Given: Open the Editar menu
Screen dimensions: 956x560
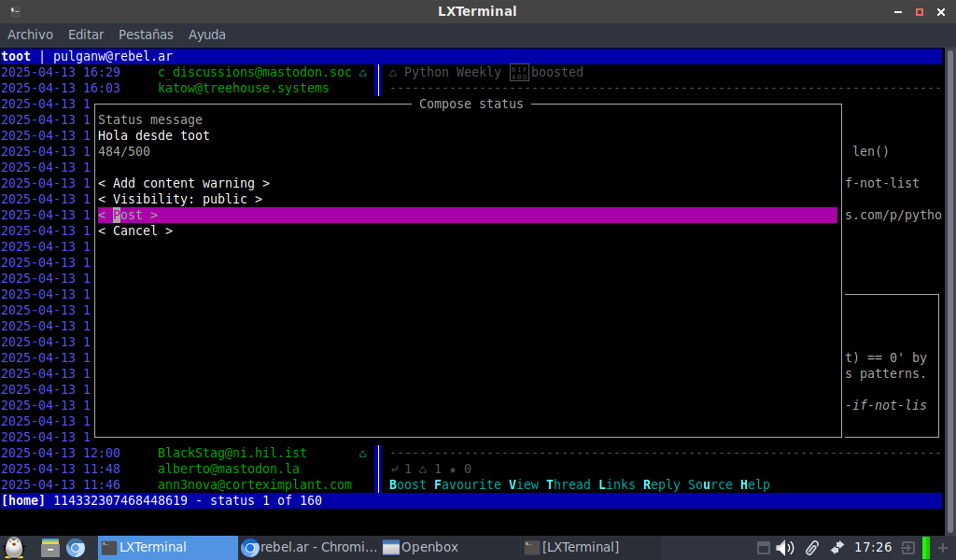Looking at the screenshot, I should (x=86, y=35).
